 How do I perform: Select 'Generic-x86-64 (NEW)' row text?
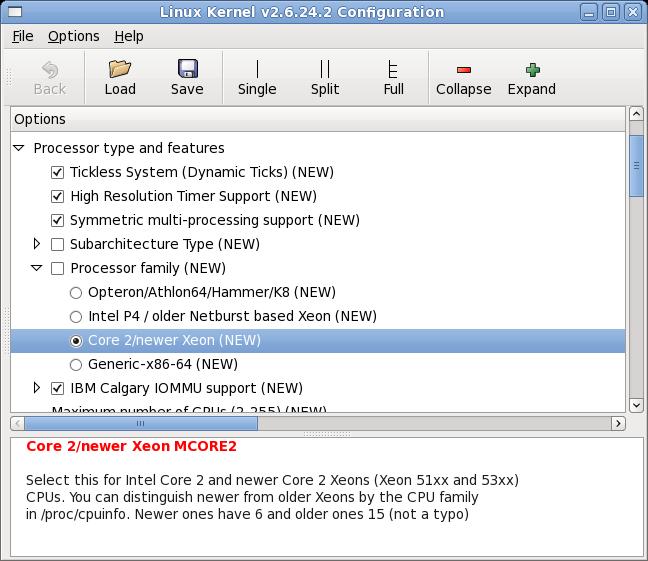(163, 364)
